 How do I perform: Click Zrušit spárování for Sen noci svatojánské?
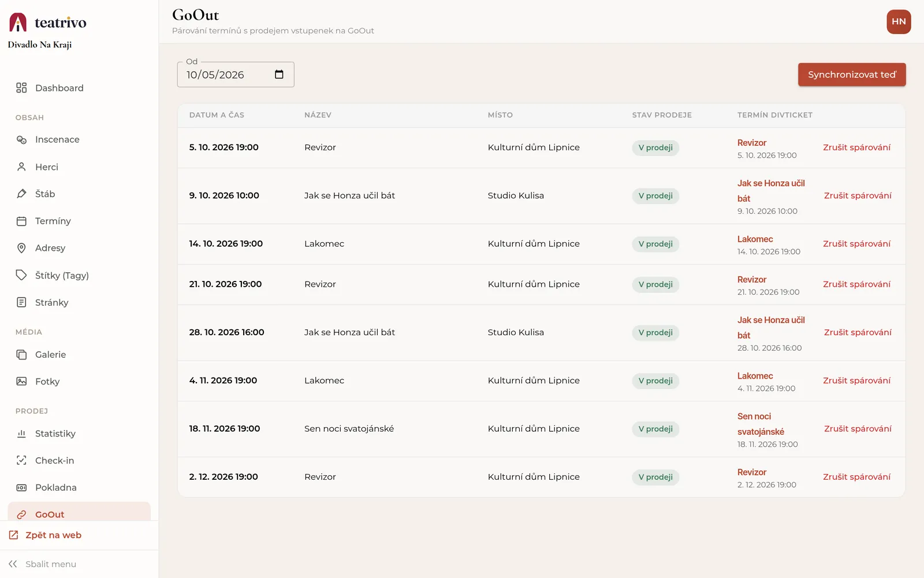(x=858, y=429)
